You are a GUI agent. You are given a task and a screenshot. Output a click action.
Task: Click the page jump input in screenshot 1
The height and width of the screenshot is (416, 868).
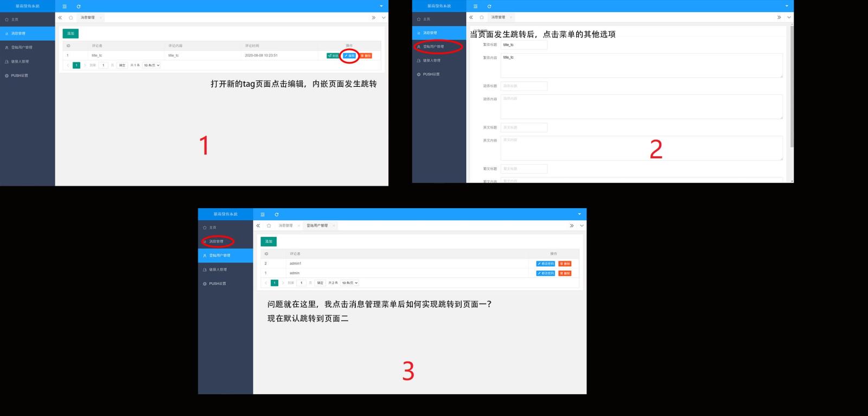(x=103, y=65)
